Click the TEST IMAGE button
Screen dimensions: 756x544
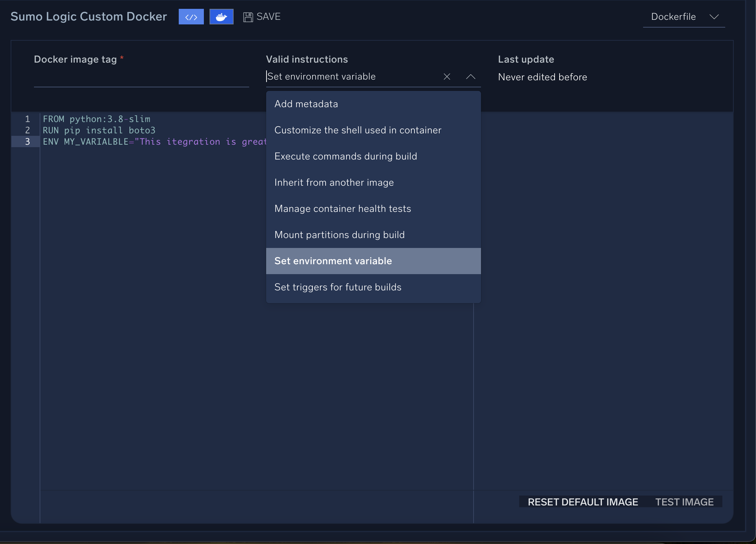tap(684, 502)
